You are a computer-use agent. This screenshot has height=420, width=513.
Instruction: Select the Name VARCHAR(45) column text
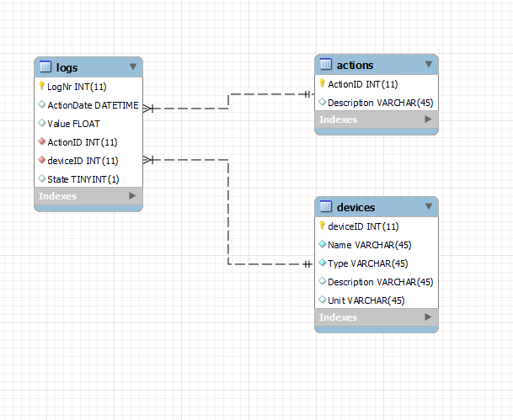click(x=370, y=245)
